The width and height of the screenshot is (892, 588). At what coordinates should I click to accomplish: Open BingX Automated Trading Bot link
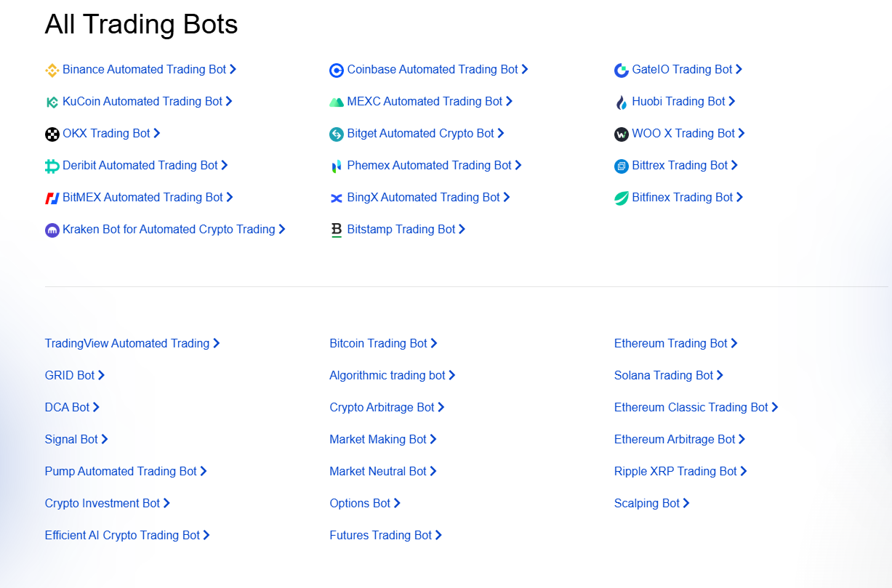point(429,198)
